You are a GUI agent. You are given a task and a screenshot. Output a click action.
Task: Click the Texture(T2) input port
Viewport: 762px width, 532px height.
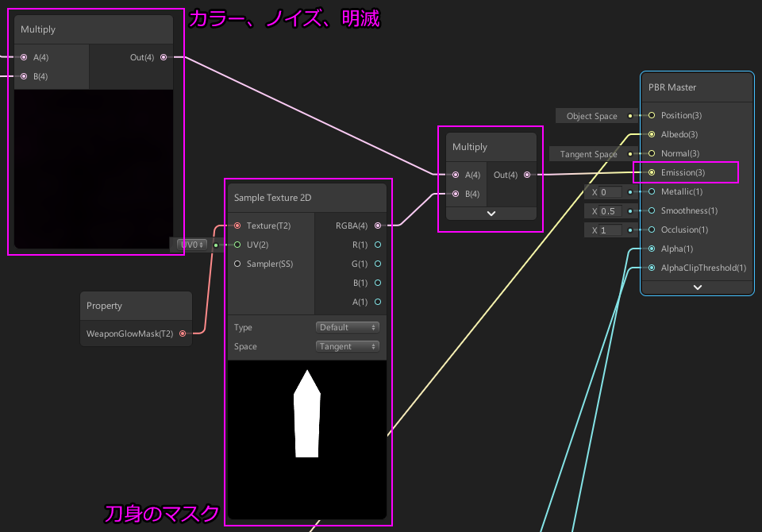(237, 226)
